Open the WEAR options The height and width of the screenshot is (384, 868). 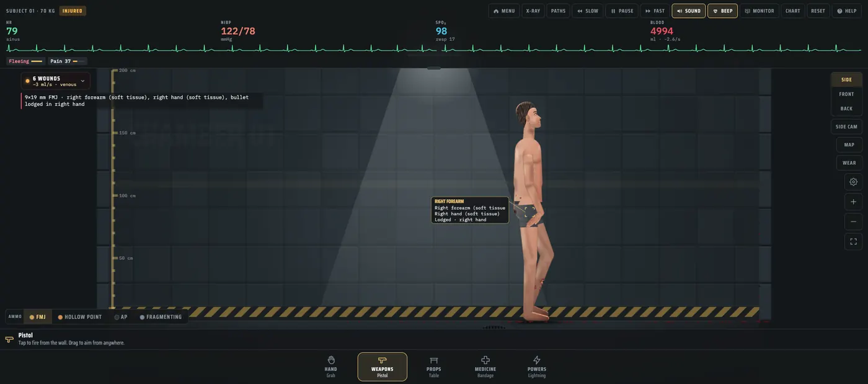pos(849,163)
